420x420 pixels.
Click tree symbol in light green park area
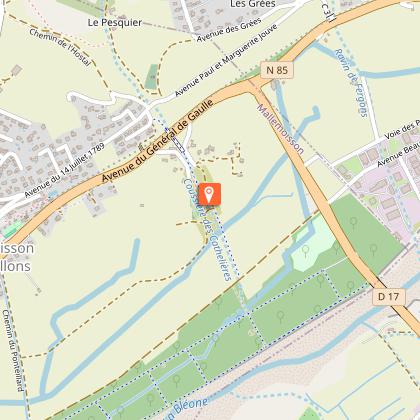pyautogui.click(x=306, y=250)
